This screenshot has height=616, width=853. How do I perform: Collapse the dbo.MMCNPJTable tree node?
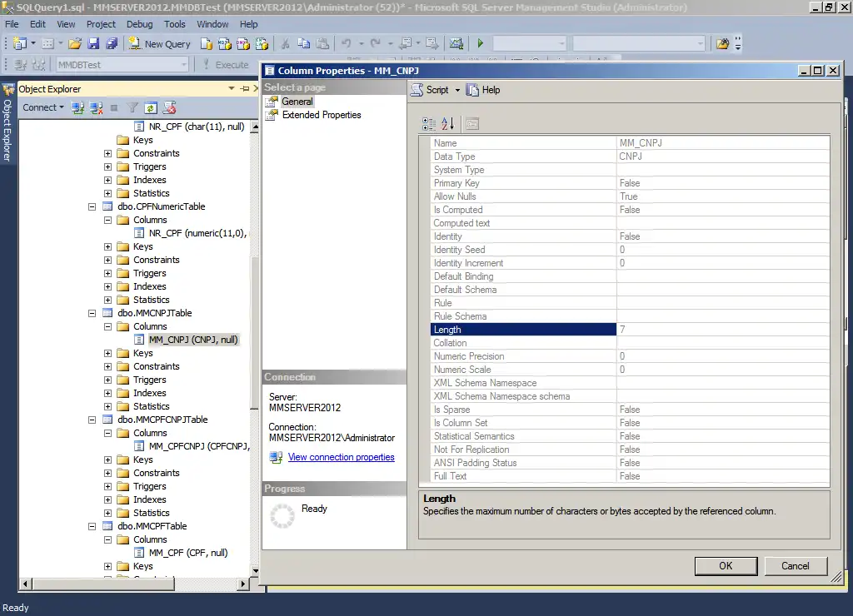93,313
